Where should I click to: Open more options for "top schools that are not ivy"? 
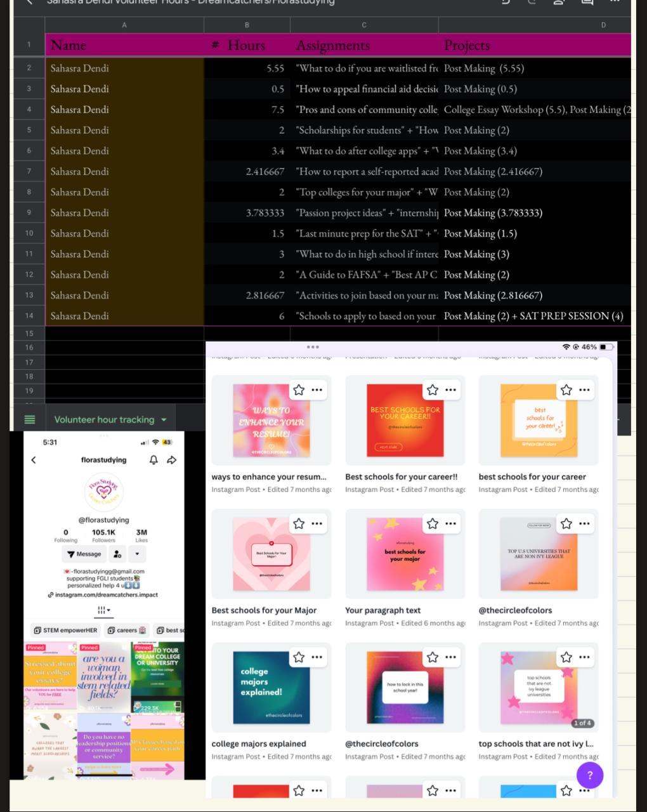click(x=584, y=657)
